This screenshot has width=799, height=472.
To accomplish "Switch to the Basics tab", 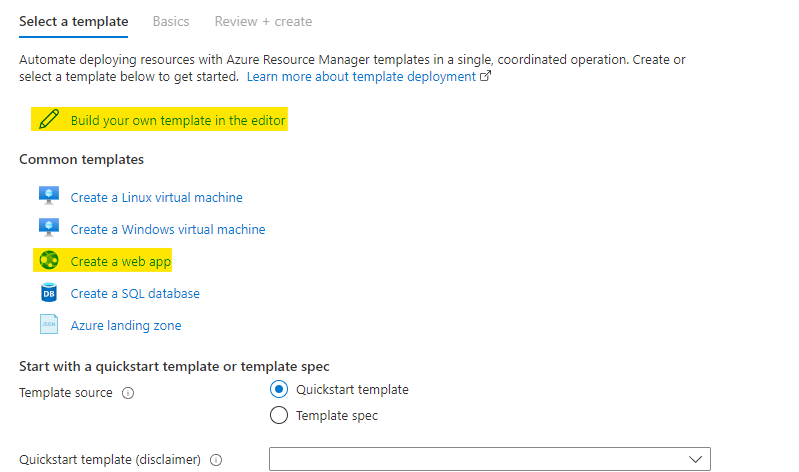I will click(x=171, y=21).
